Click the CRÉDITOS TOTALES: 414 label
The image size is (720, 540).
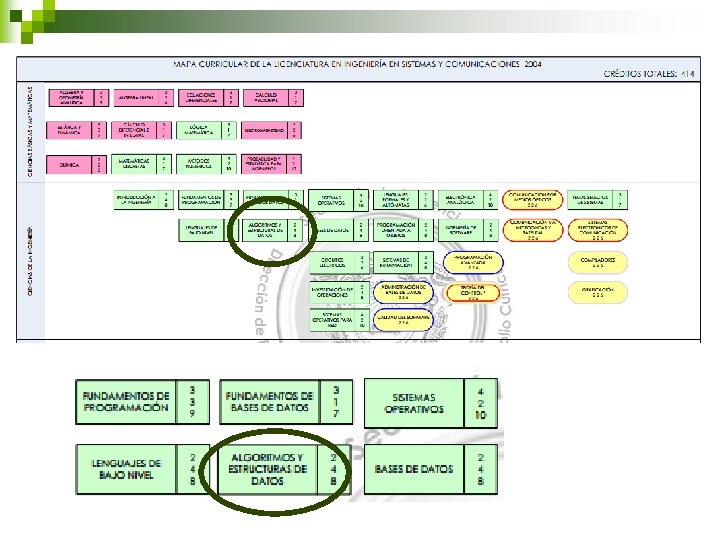coord(649,73)
